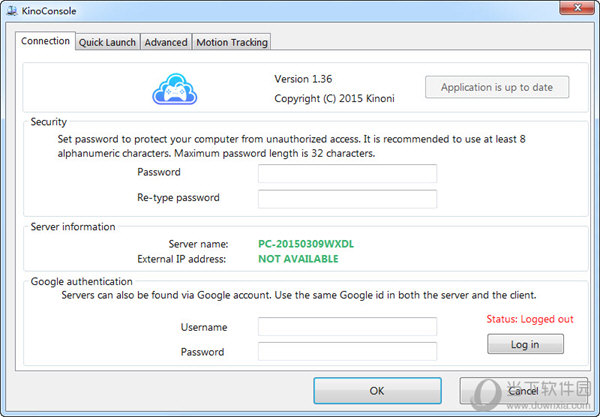Click the Copyright (C) 2015 Kinoni text
The height and width of the screenshot is (417, 600).
coord(334,99)
